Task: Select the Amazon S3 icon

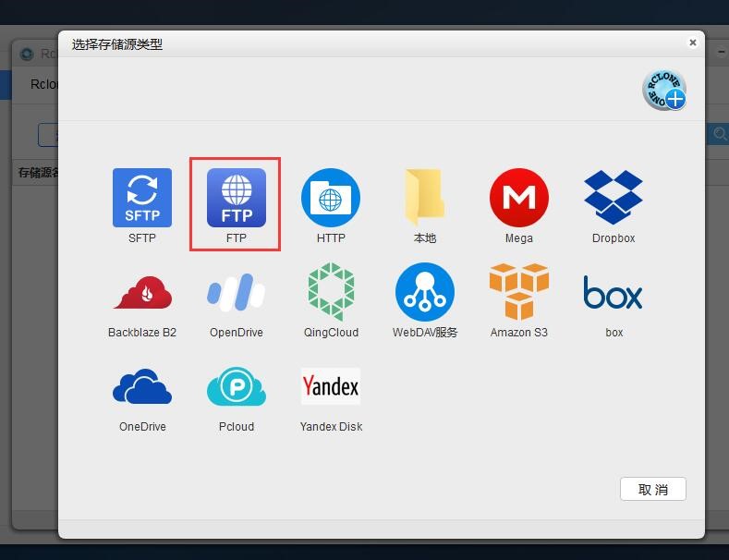Action: (x=519, y=292)
